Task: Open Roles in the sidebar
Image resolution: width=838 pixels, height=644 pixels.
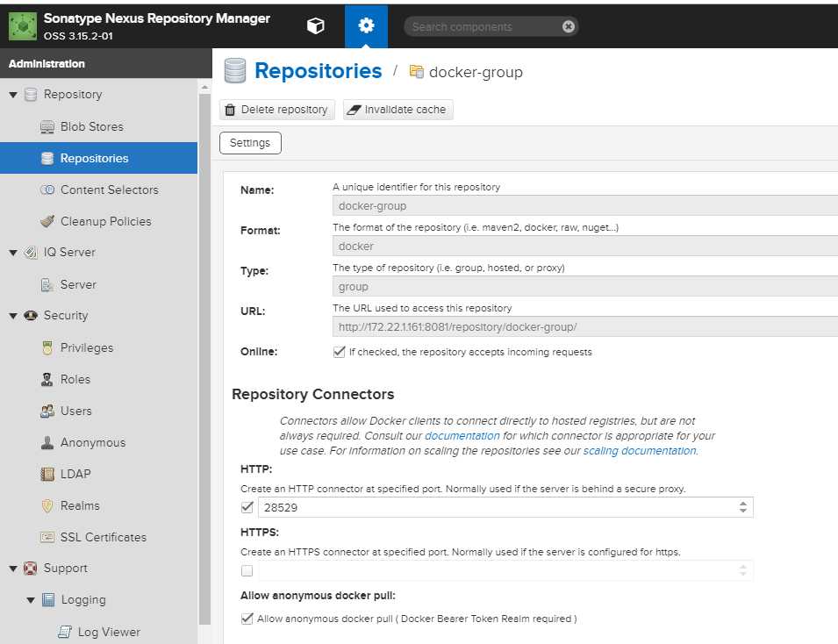Action: coord(75,379)
